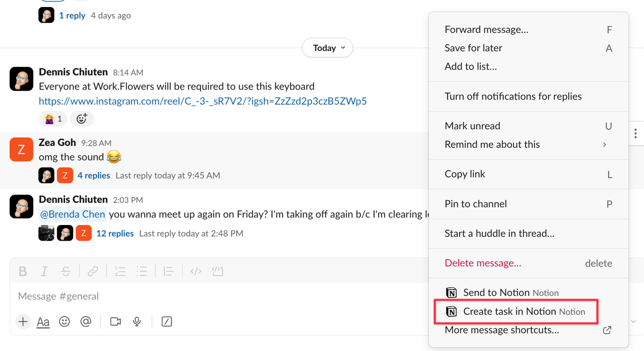Insert a link using the link icon

pos(93,271)
